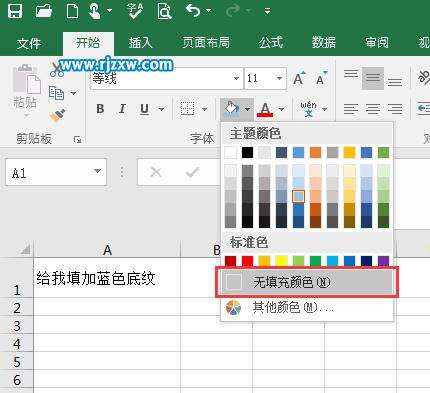Click the borders icon
The width and height of the screenshot is (430, 393).
187,109
